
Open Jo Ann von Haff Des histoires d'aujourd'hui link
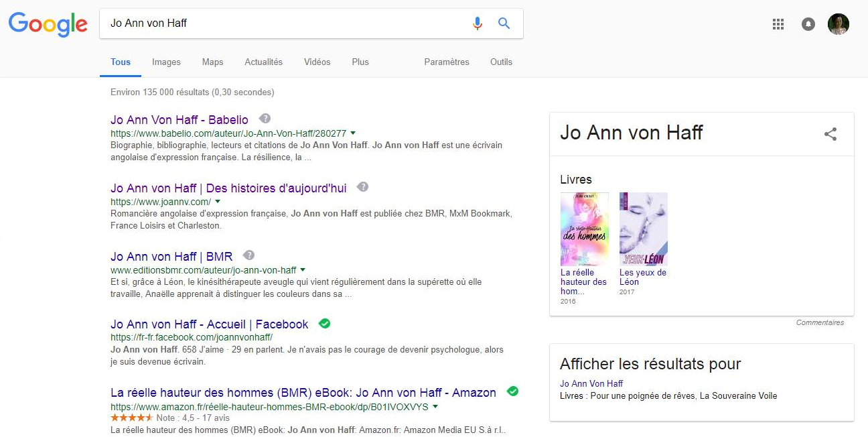coord(228,188)
